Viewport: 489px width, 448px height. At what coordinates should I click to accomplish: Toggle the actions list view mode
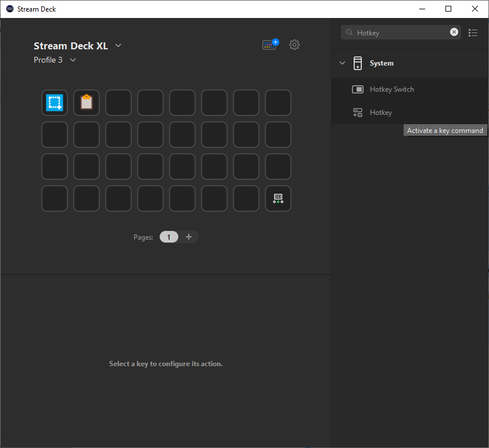tap(473, 32)
